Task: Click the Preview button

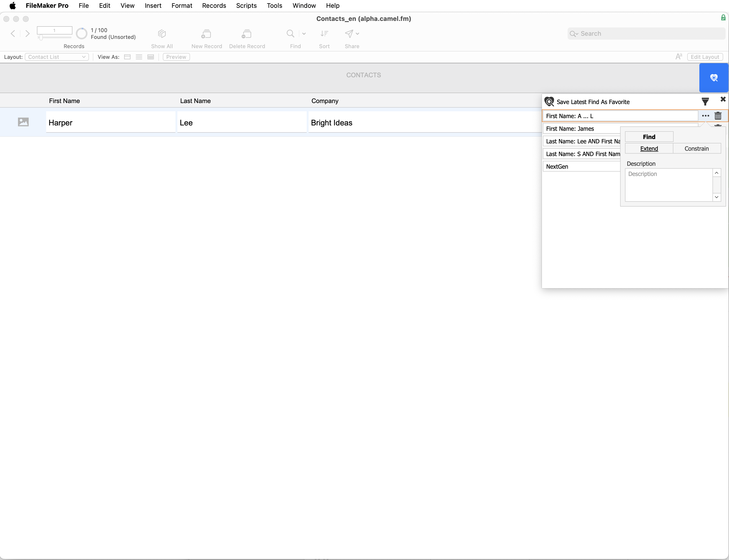Action: 176,57
